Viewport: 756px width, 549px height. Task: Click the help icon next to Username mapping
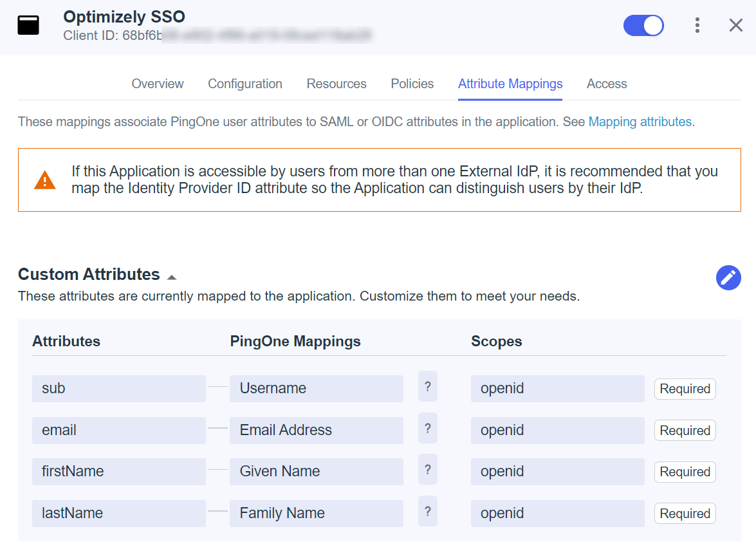point(428,386)
